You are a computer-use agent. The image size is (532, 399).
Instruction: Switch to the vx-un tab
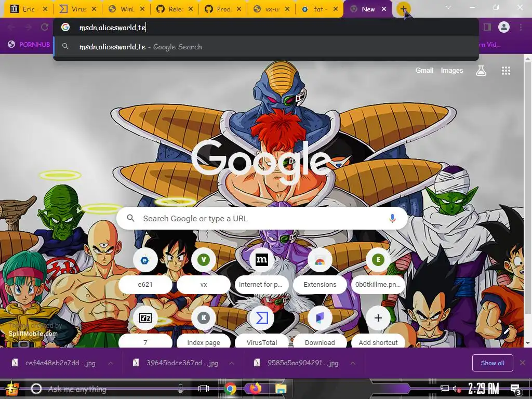coord(271,9)
